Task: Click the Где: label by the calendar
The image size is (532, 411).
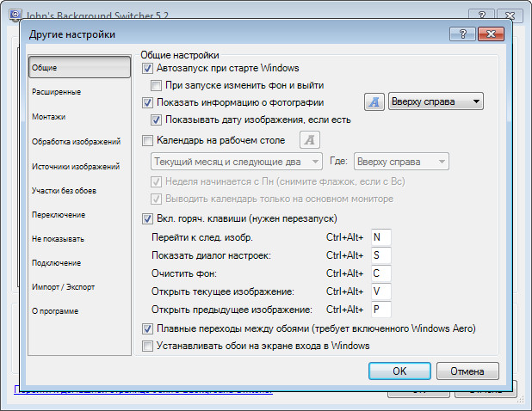Action: click(338, 161)
